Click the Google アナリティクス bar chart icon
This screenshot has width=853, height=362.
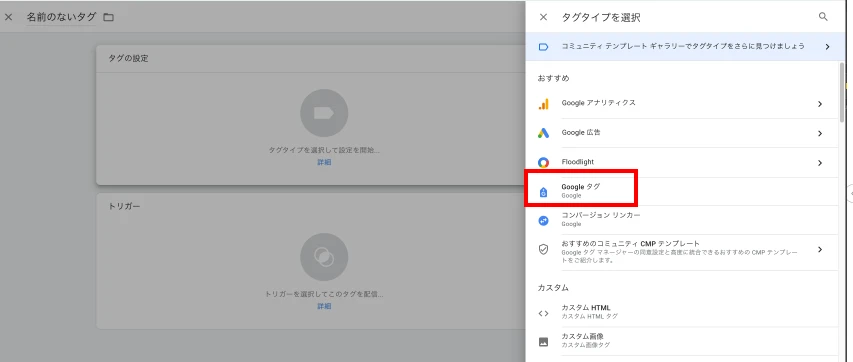pos(543,103)
